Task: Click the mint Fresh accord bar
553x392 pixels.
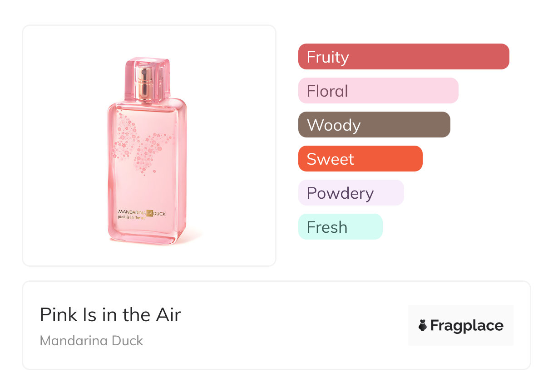Action: (x=340, y=227)
